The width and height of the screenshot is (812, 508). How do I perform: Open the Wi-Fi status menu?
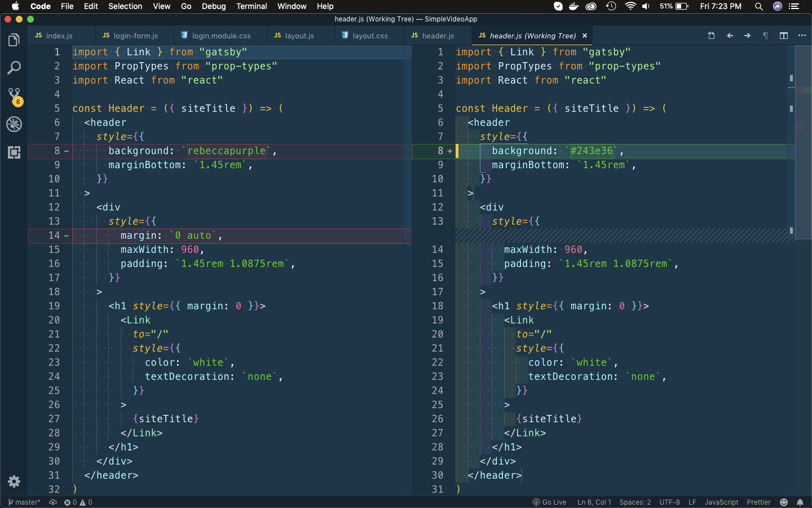pyautogui.click(x=630, y=6)
